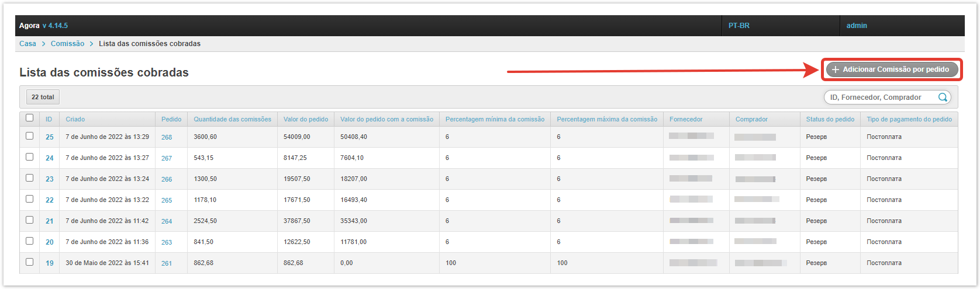This screenshot has height=289, width=980.
Task: Navigate to Comissão breadcrumb
Action: coord(67,44)
